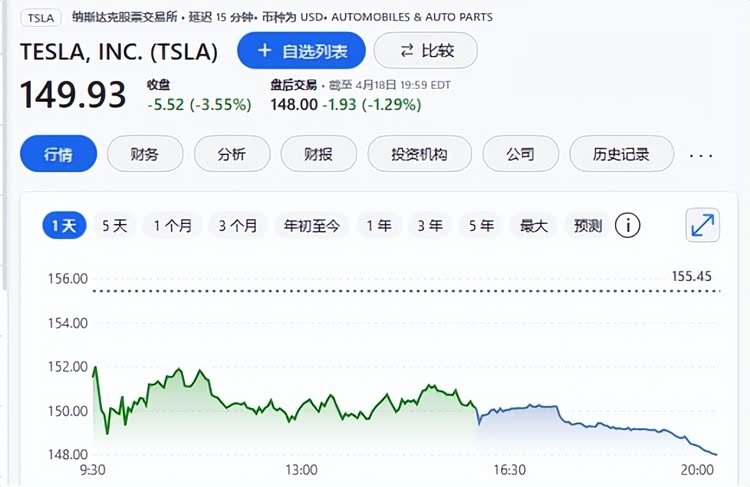Click the 比较 compare button
750x487 pixels.
click(x=425, y=50)
